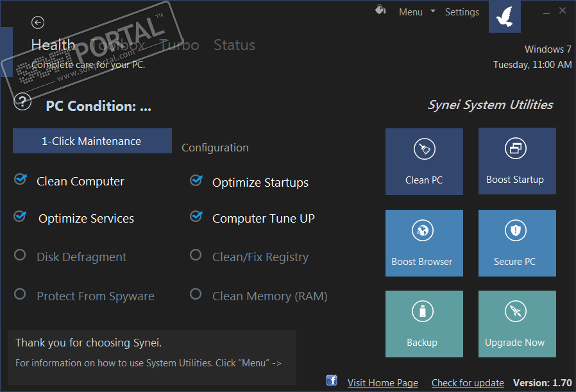This screenshot has width=576, height=392.
Task: Click the Check for update link
Action: click(x=468, y=383)
